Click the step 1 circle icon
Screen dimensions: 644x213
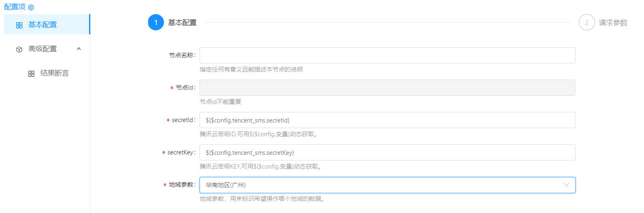(x=156, y=23)
